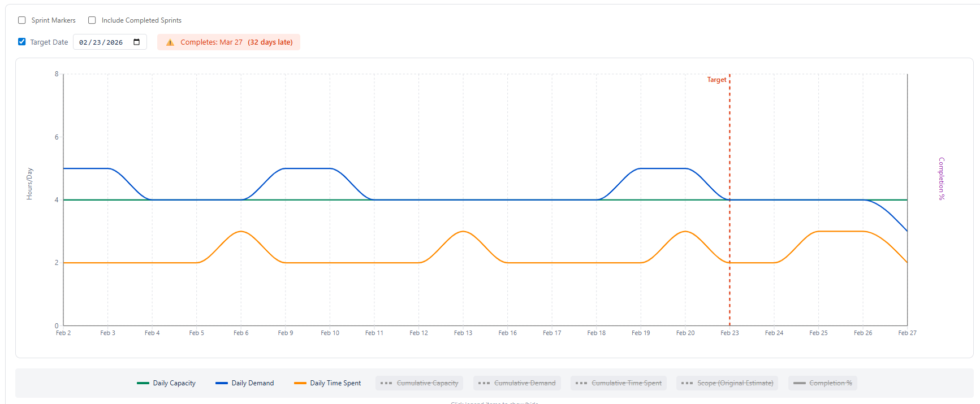Open calendar picker icon in date field
The width and height of the screenshot is (980, 404).
tap(136, 42)
